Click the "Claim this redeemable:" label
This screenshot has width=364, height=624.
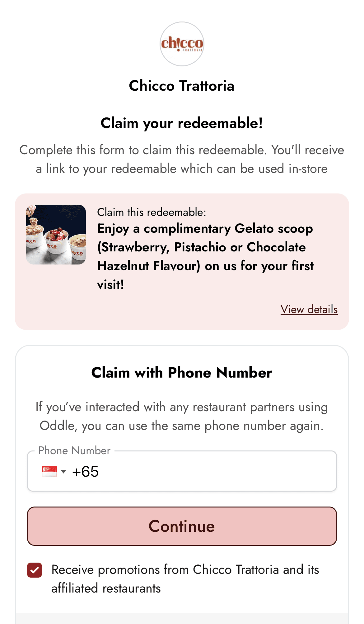click(152, 212)
